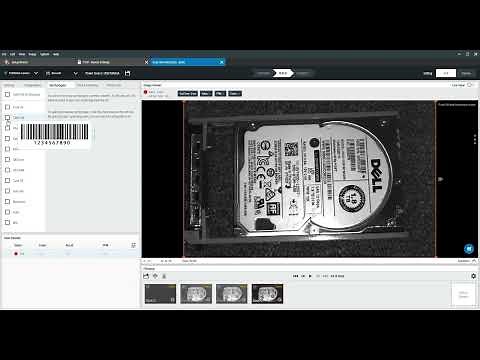The height and width of the screenshot is (360, 480).
Task: Click the trash icon above the filmstrip thumbnails
Action: pos(164,276)
